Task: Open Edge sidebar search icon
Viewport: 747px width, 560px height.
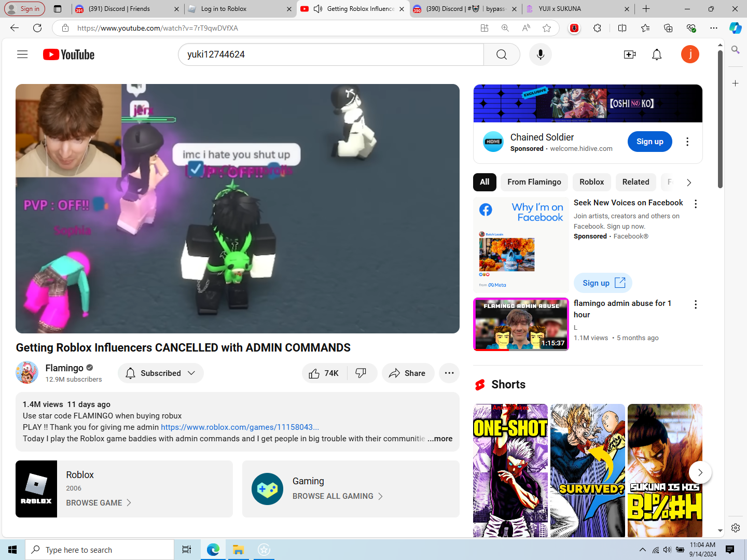Action: [736, 50]
